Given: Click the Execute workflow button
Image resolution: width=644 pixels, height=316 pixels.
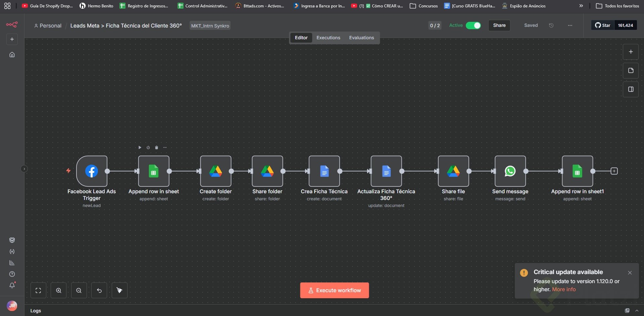Looking at the screenshot, I should tap(334, 291).
